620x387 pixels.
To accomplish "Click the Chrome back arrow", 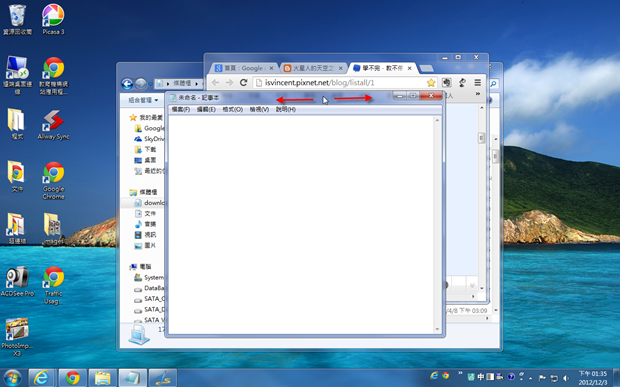I will click(x=215, y=83).
